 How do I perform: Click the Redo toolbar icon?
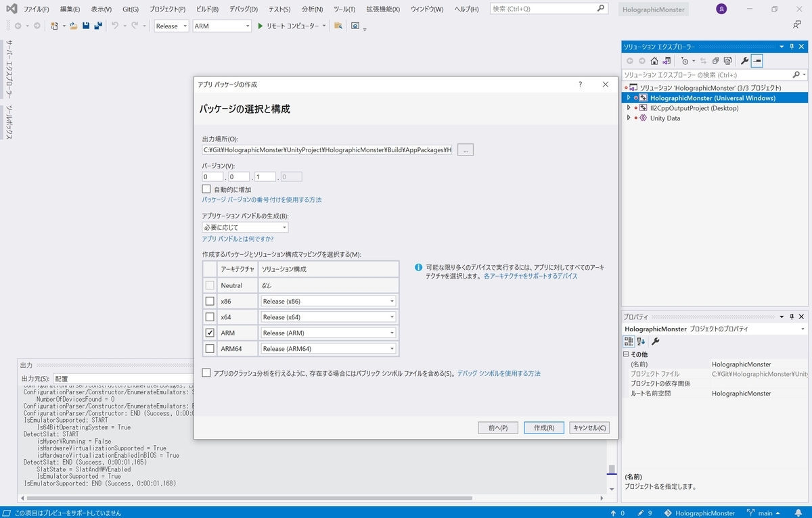click(135, 26)
